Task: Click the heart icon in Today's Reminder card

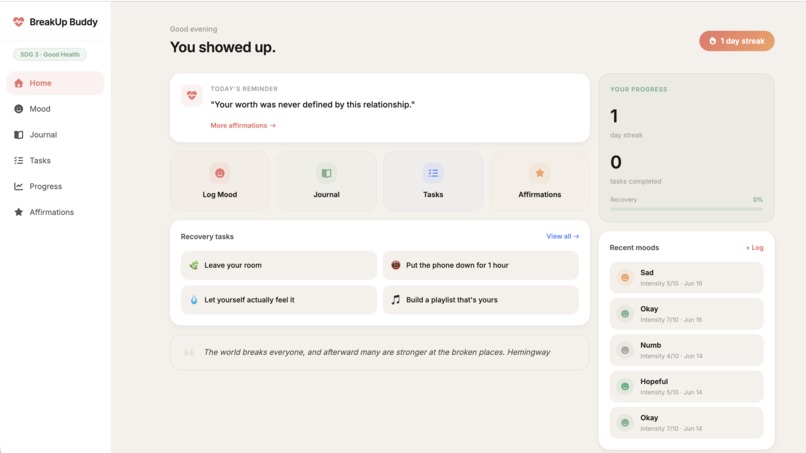Action: pos(192,95)
